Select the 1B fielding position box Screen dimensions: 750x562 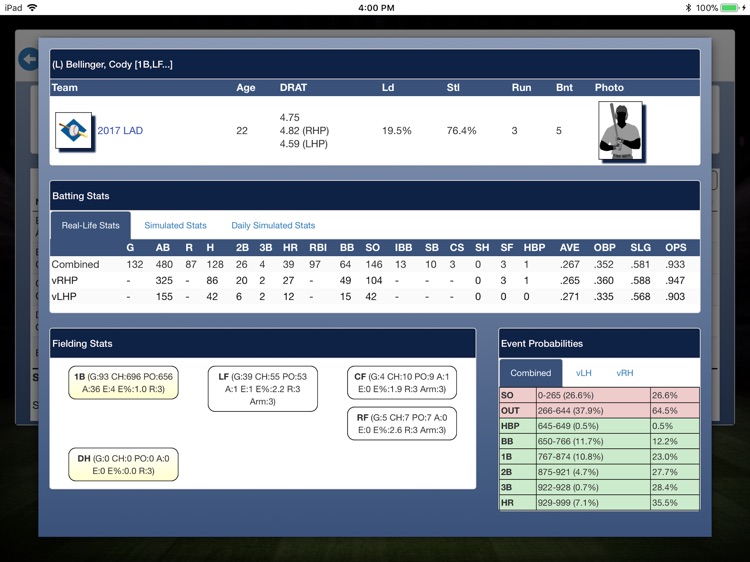coord(123,383)
